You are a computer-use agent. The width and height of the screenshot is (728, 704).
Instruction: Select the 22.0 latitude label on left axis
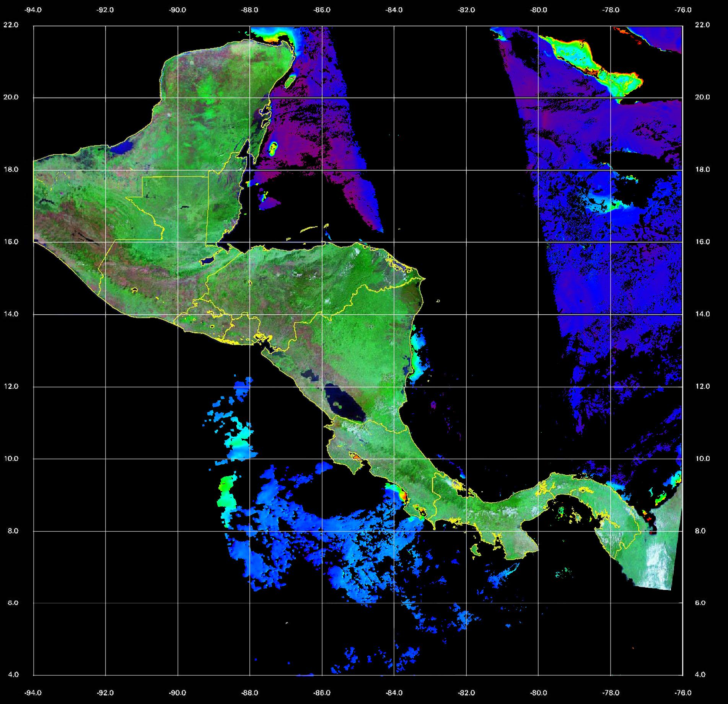pyautogui.click(x=11, y=25)
